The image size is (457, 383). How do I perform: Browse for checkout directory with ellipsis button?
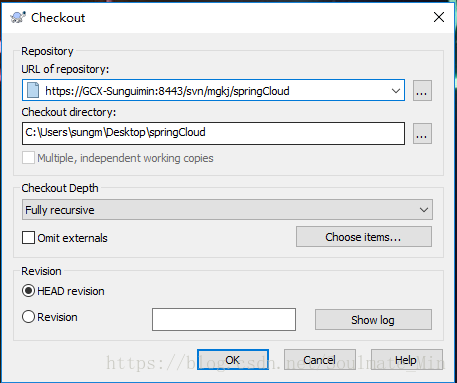point(422,134)
